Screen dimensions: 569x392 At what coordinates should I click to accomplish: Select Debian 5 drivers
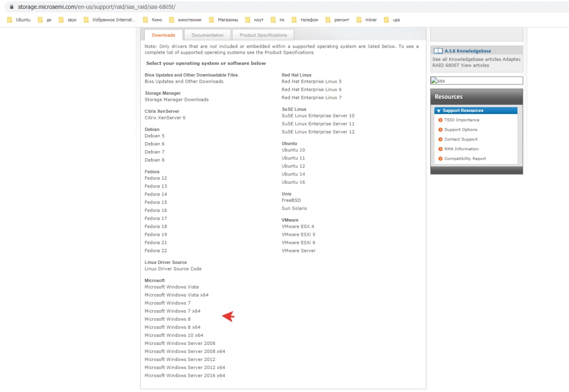click(x=155, y=136)
